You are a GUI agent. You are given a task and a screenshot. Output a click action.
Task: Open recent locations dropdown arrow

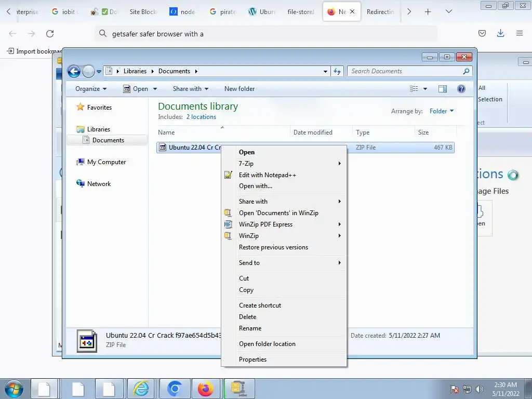click(99, 72)
